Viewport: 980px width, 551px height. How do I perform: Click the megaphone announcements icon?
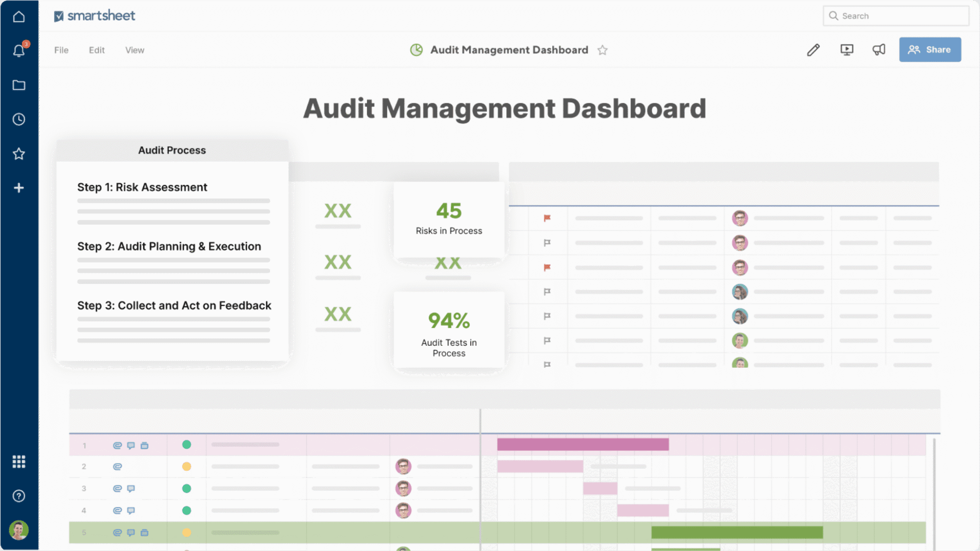(879, 50)
